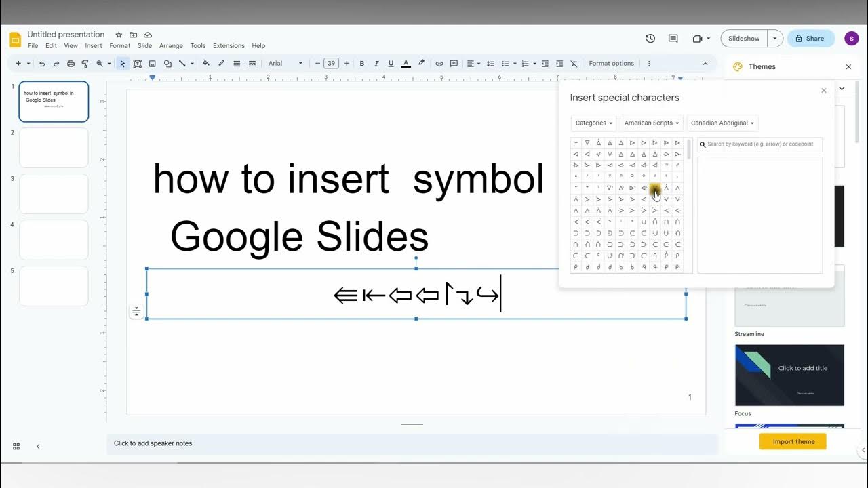Open version history clock icon
Viewport: 868px width, 488px height.
point(650,39)
